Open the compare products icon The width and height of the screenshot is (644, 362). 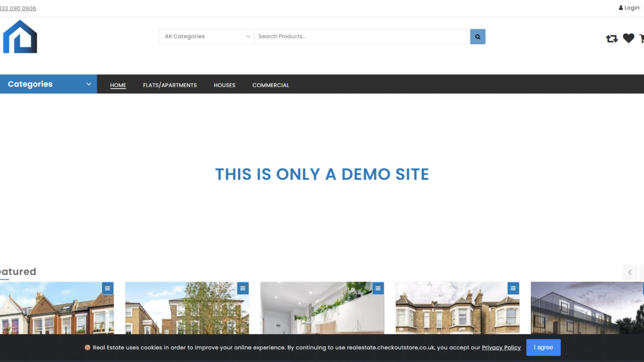pyautogui.click(x=612, y=39)
